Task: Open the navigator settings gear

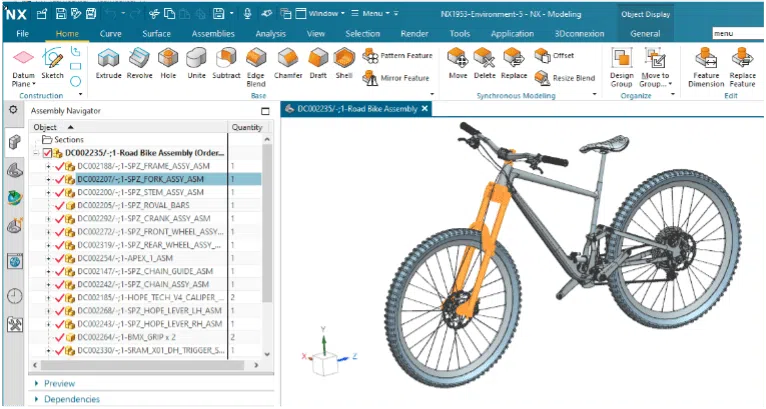Action: (13, 110)
